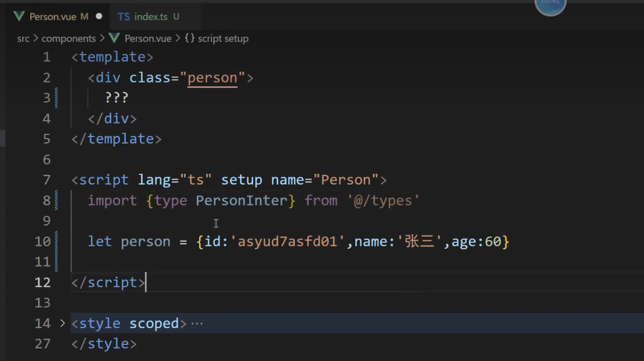
Task: Click the name="Person" attribute
Action: tap(324, 180)
